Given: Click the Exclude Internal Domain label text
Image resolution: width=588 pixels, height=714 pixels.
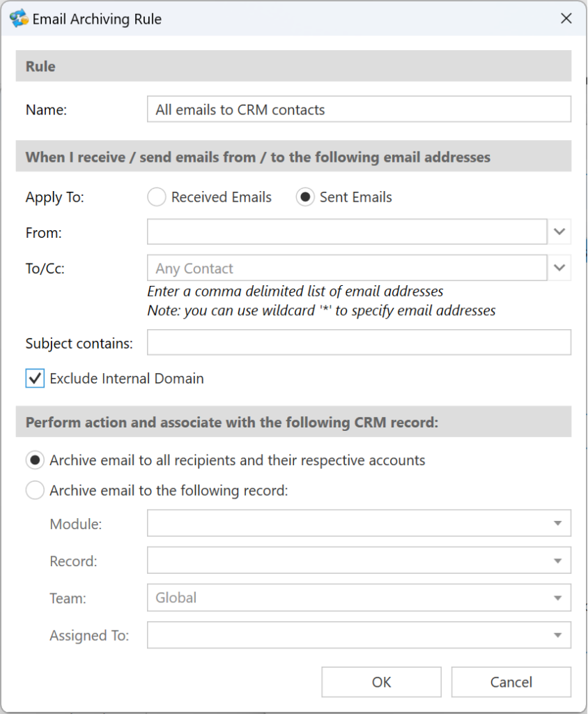Looking at the screenshot, I should [x=127, y=379].
